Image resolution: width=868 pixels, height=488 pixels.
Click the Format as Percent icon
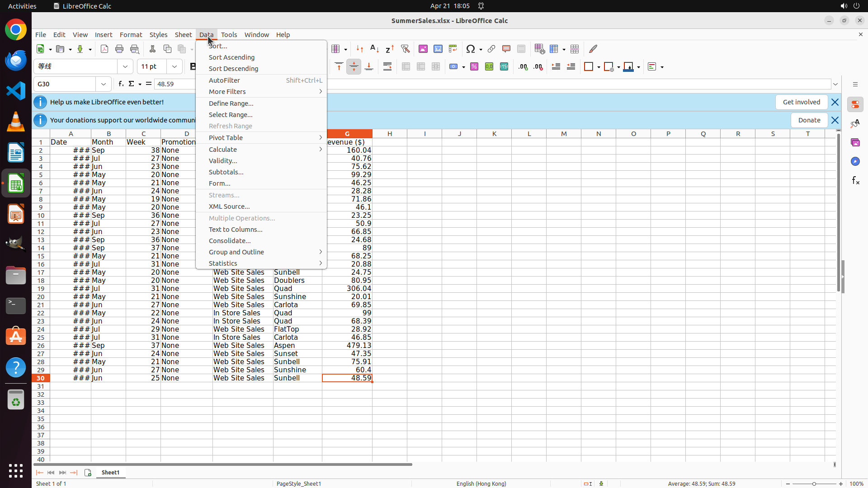pos(474,67)
